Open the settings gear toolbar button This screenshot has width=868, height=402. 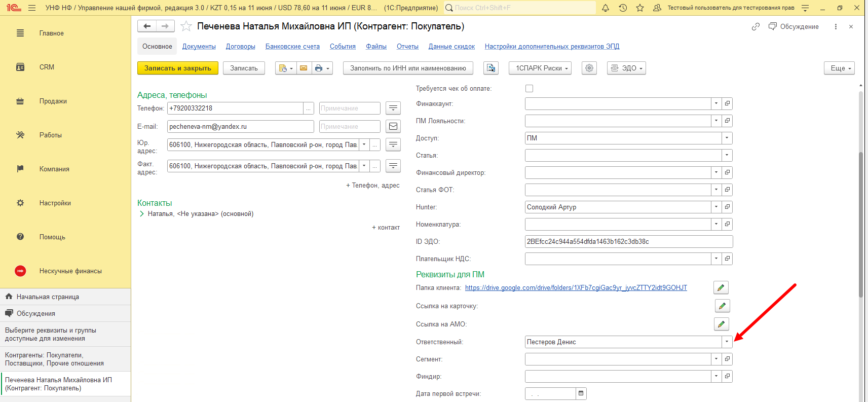point(589,68)
